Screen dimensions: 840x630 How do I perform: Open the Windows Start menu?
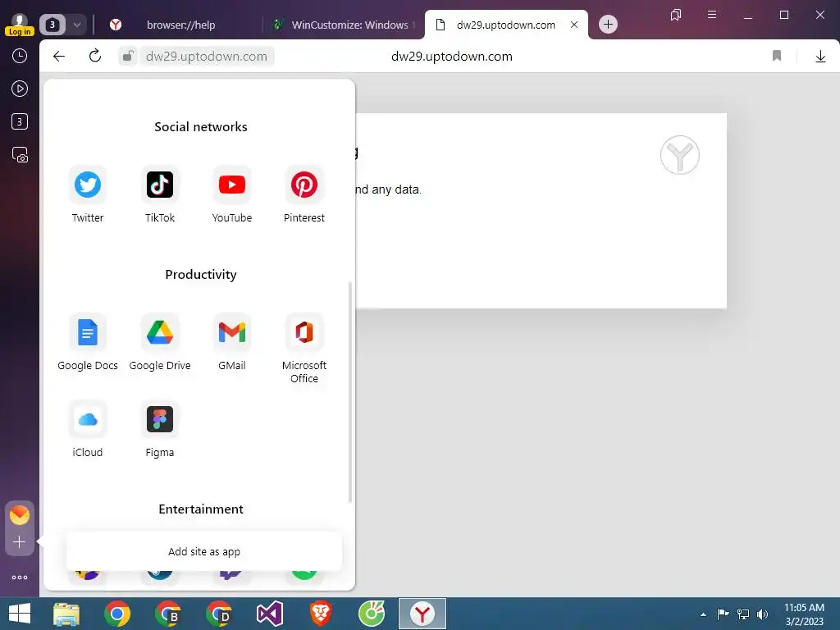[x=20, y=614]
